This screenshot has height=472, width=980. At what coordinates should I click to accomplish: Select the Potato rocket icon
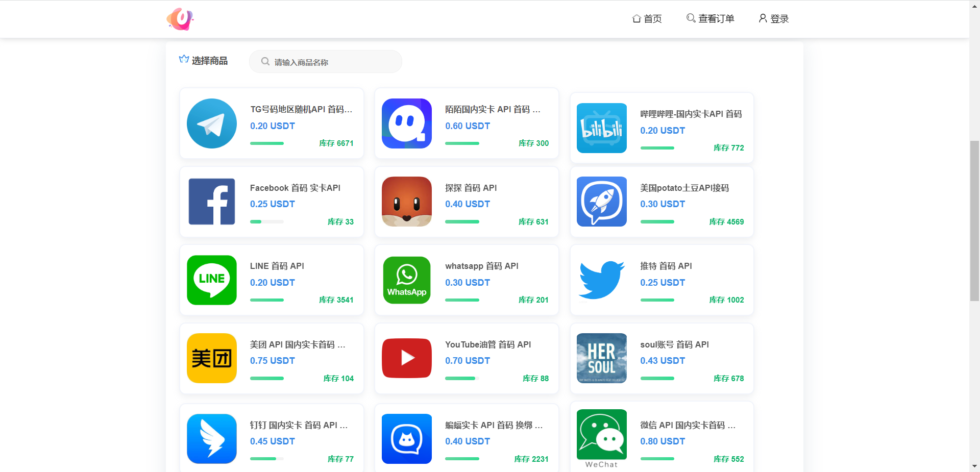coord(602,202)
